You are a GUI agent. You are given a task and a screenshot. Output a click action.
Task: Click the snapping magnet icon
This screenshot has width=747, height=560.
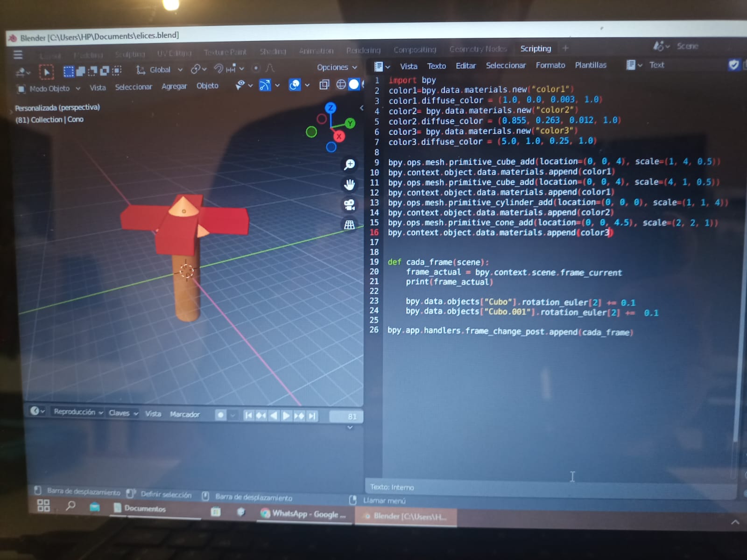point(218,69)
